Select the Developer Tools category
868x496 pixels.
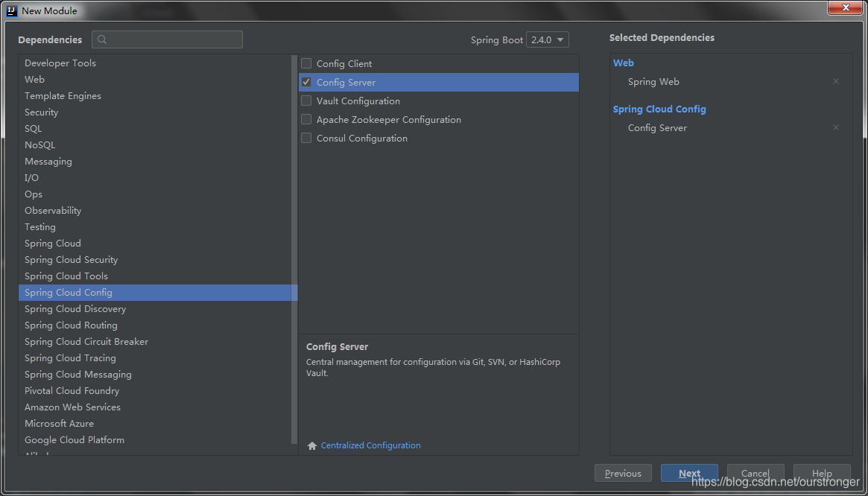(x=158, y=63)
